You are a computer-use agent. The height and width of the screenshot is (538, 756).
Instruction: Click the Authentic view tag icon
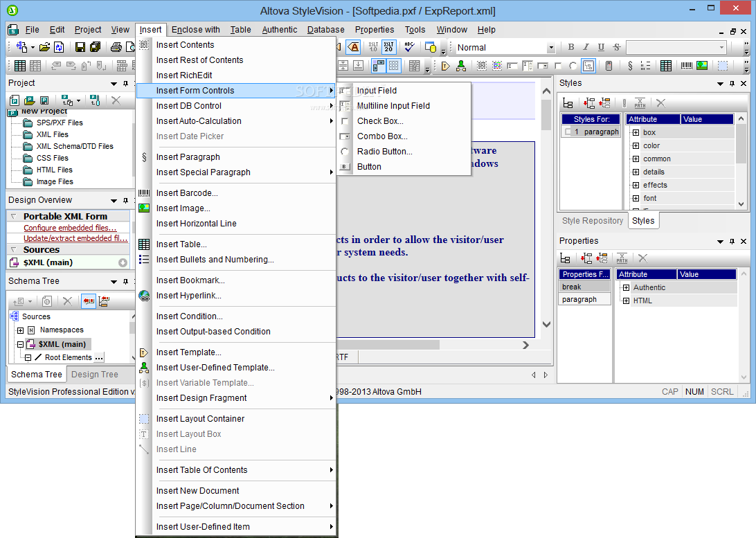pyautogui.click(x=354, y=47)
